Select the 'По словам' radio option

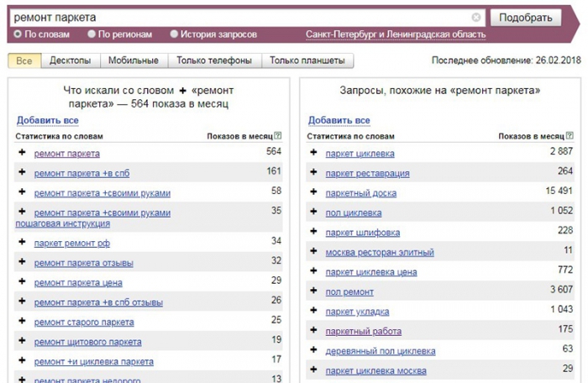[x=18, y=34]
